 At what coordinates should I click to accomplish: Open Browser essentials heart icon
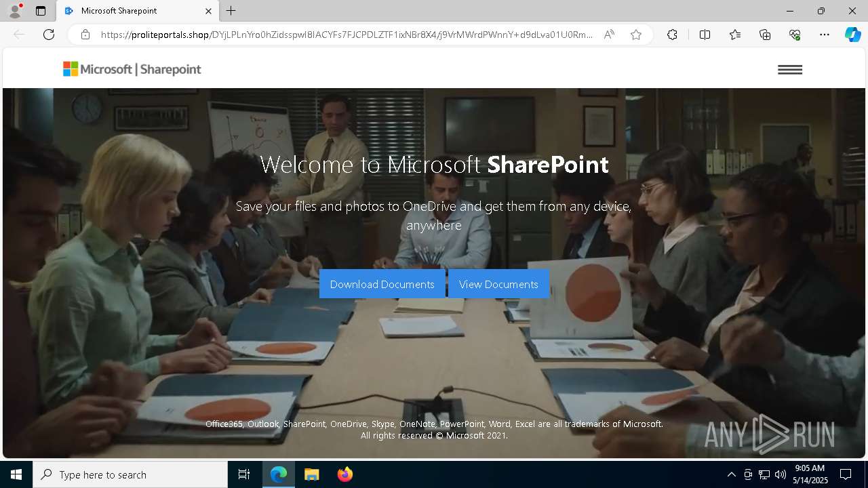(x=795, y=35)
